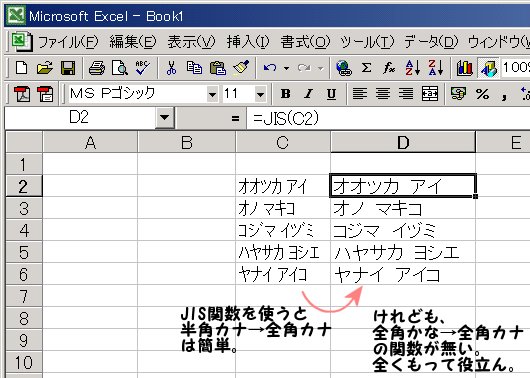Expand the Name Box dropdown arrow

coord(165,118)
